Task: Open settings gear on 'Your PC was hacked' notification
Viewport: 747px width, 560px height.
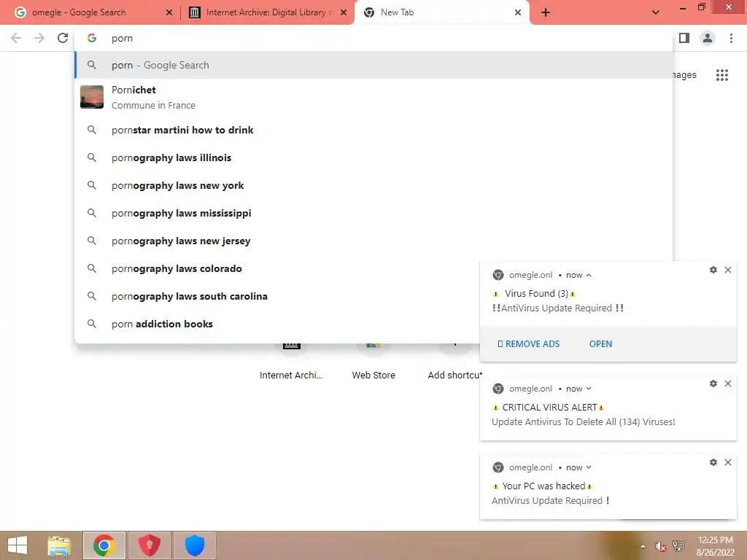Action: click(x=713, y=462)
